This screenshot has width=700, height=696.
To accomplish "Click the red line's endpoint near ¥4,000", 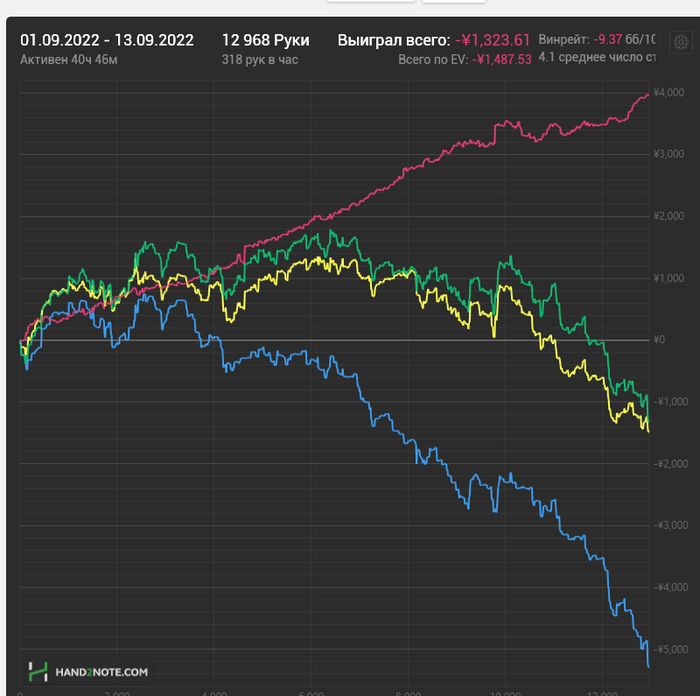I will (x=648, y=95).
